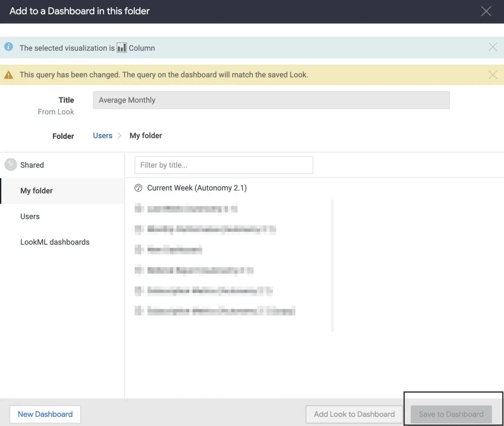Screen dimensions: 504x426
Task: Click the Column chart icon
Action: pos(122,48)
